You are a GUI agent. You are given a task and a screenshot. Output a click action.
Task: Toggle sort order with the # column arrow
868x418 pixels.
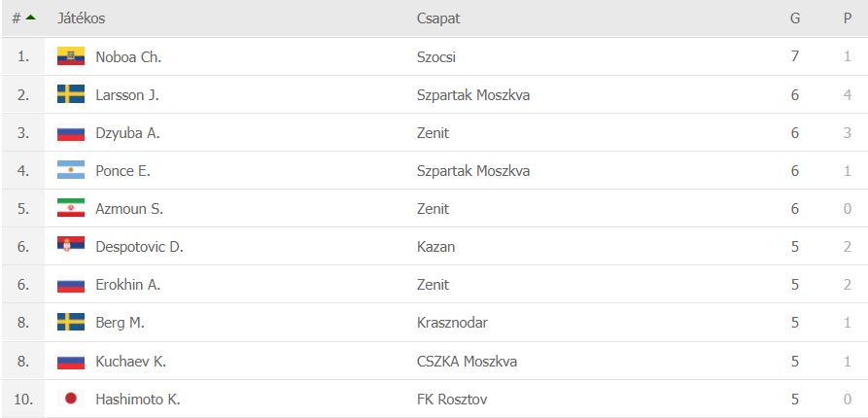[30, 17]
